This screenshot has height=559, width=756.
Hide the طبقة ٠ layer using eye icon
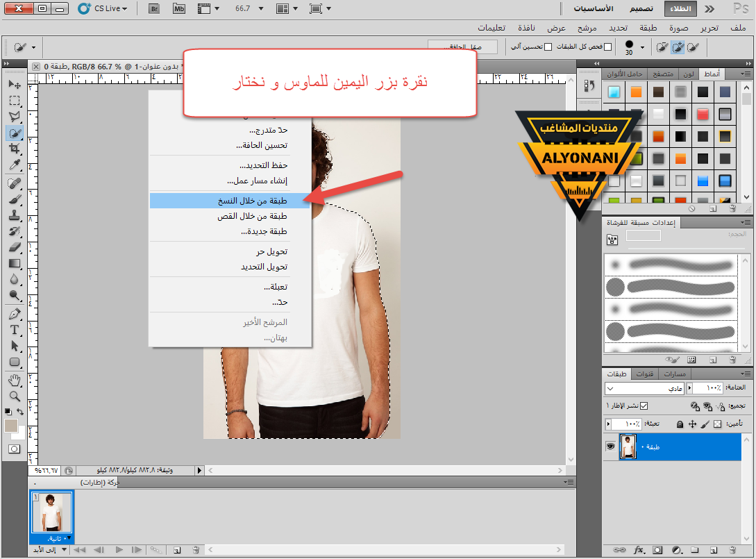pyautogui.click(x=611, y=447)
